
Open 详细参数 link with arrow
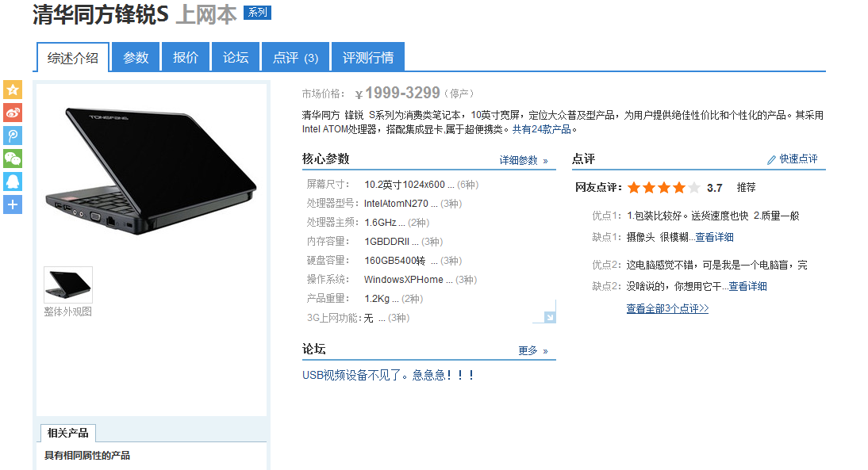coord(524,160)
